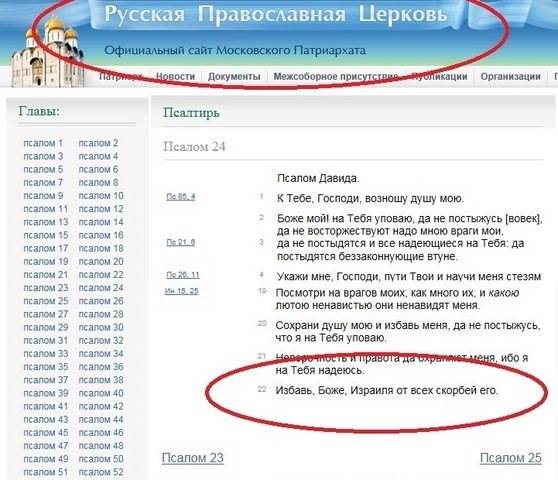Follow cross-reference Пс 26, 11

point(183,275)
